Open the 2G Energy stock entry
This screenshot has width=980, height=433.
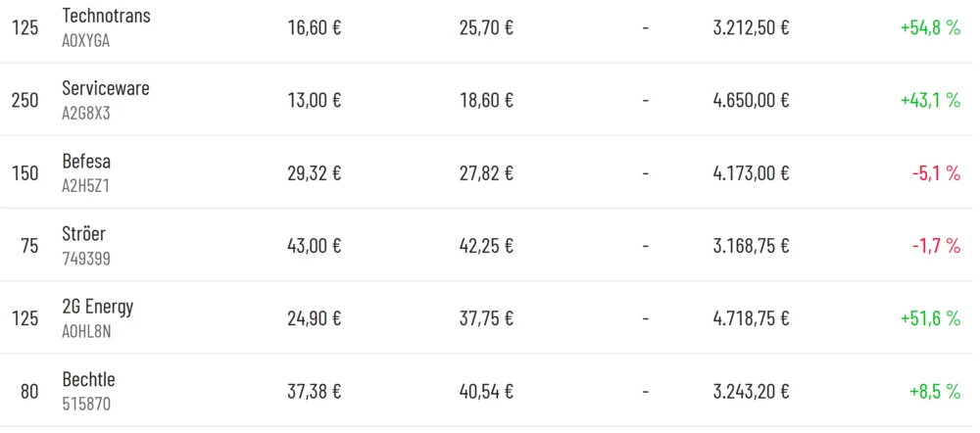pos(97,307)
